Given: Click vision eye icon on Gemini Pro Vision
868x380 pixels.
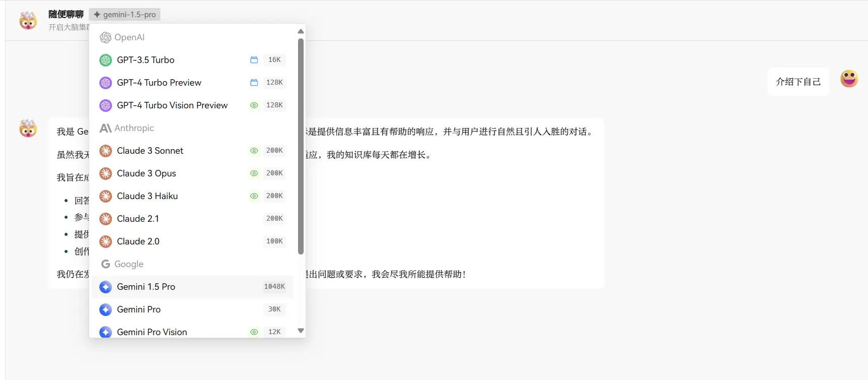Looking at the screenshot, I should [x=254, y=332].
